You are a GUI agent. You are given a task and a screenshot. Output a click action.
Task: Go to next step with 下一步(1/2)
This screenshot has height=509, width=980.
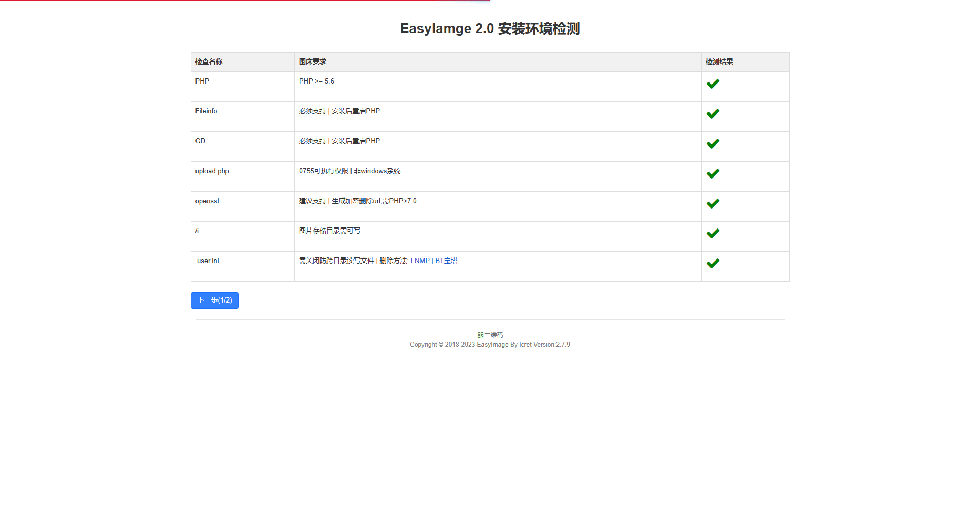click(x=214, y=300)
